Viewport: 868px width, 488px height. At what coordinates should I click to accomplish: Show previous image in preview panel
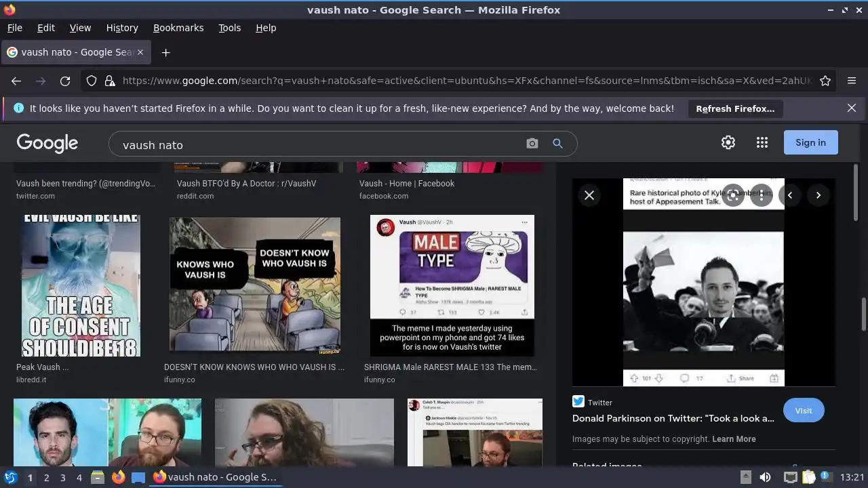tap(790, 195)
